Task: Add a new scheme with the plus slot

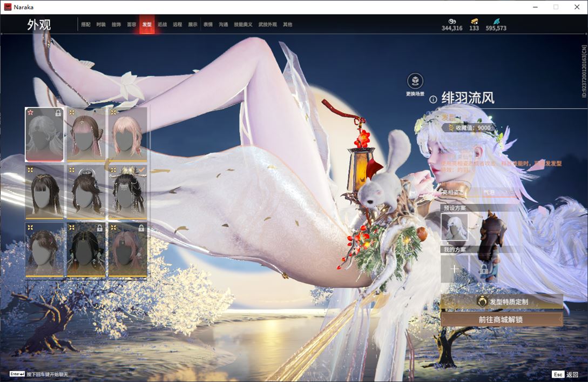Action: (454, 269)
